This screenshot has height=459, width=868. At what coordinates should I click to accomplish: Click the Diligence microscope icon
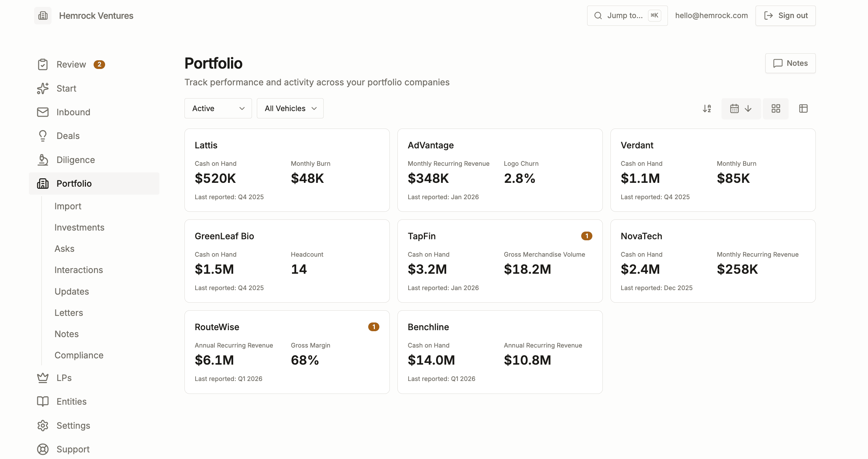(43, 160)
